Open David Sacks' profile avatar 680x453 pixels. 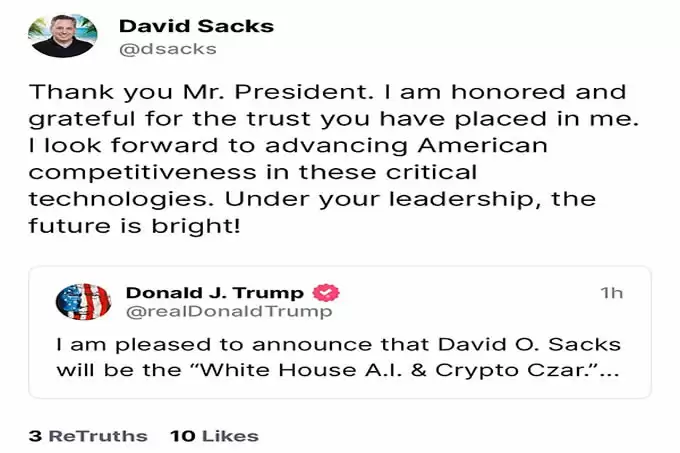tap(63, 36)
